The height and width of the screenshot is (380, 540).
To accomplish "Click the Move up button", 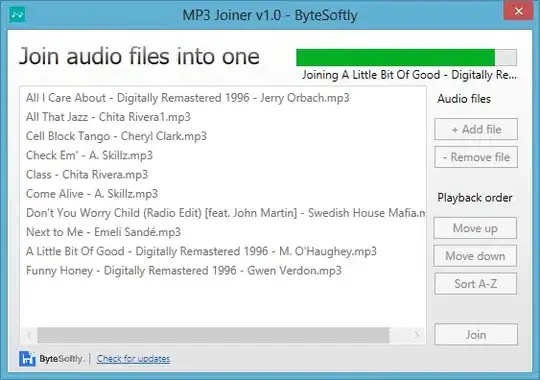I will click(475, 228).
